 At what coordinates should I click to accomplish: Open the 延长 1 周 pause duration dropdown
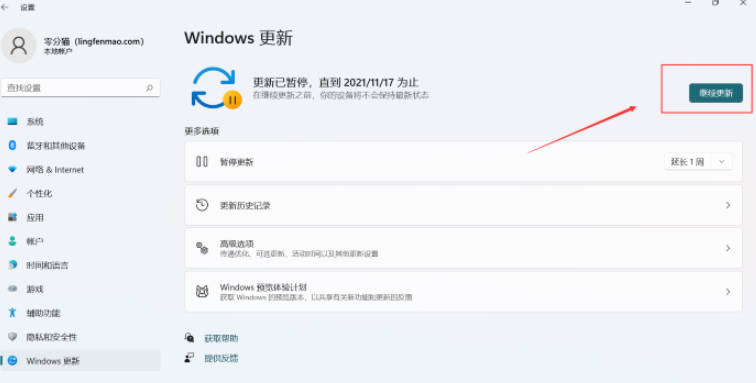698,162
